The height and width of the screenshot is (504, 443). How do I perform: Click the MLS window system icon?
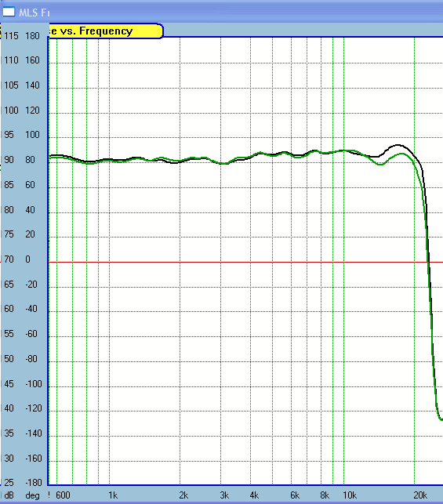[9, 12]
